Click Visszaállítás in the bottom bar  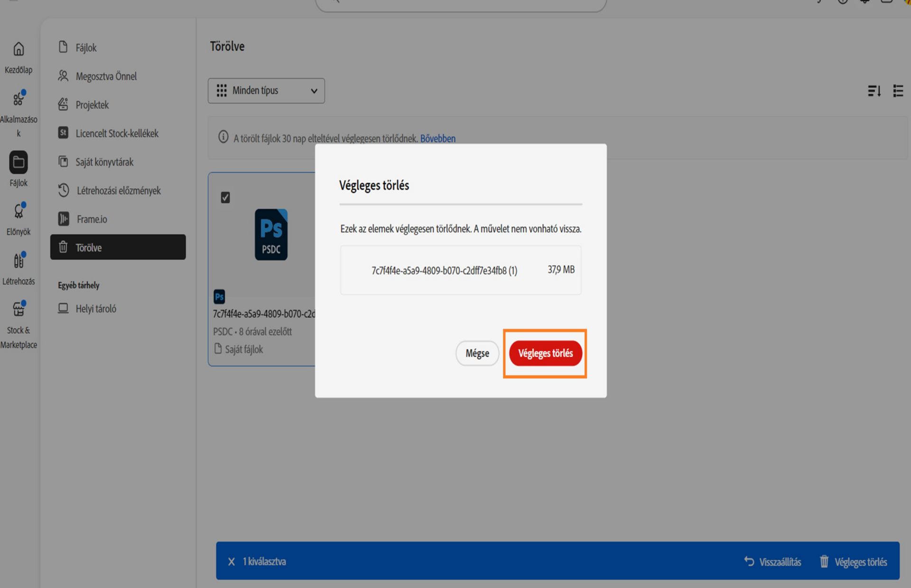tap(773, 562)
